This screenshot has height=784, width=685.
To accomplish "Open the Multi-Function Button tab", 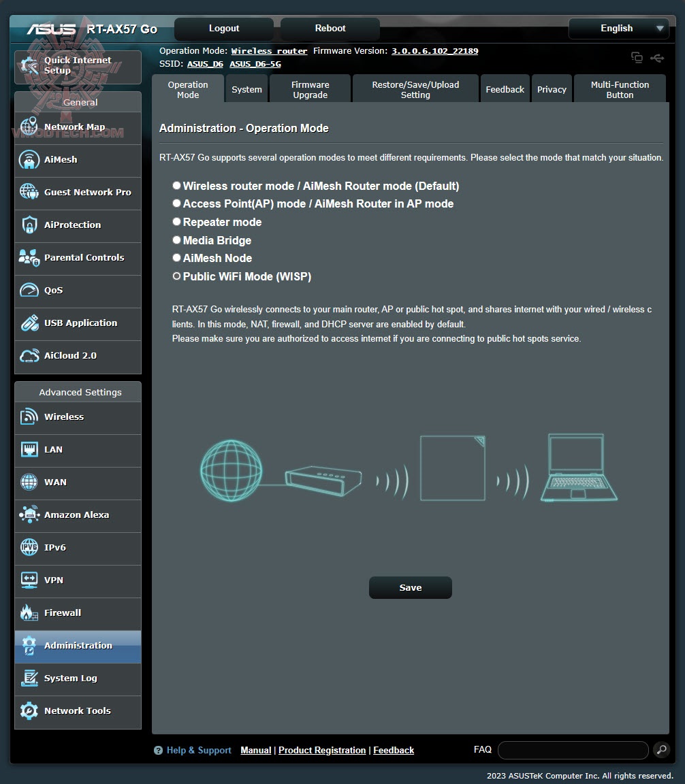I will pyautogui.click(x=620, y=90).
